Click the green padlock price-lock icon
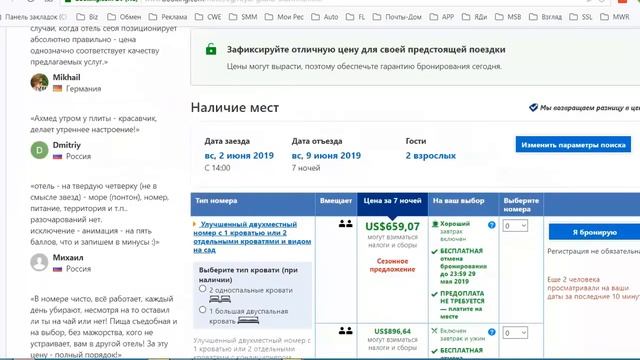 [211, 49]
